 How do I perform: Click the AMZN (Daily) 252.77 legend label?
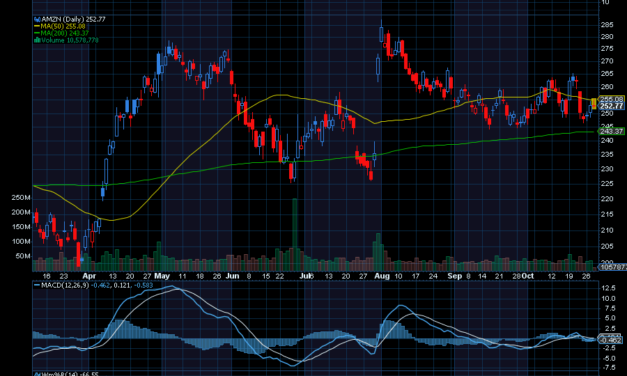click(74, 19)
